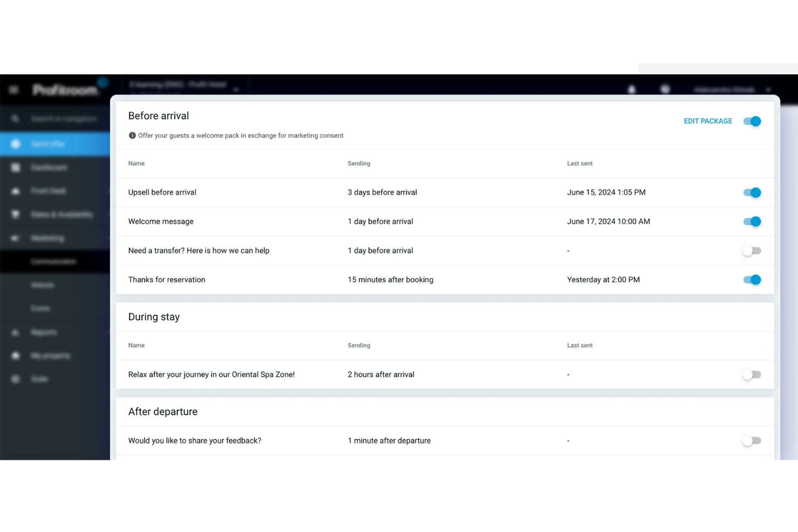This screenshot has height=532, width=798.
Task: Turn on the share your feedback message
Action: pos(752,441)
